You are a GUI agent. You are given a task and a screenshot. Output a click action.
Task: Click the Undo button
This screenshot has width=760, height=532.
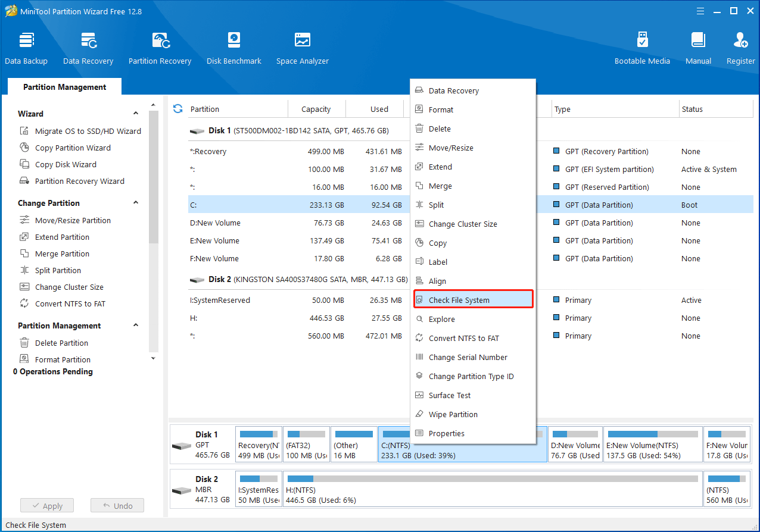click(x=117, y=506)
